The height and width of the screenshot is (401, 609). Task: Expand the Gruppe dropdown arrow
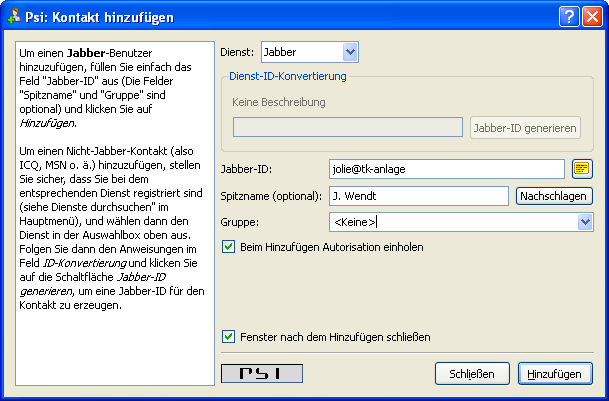(x=585, y=222)
